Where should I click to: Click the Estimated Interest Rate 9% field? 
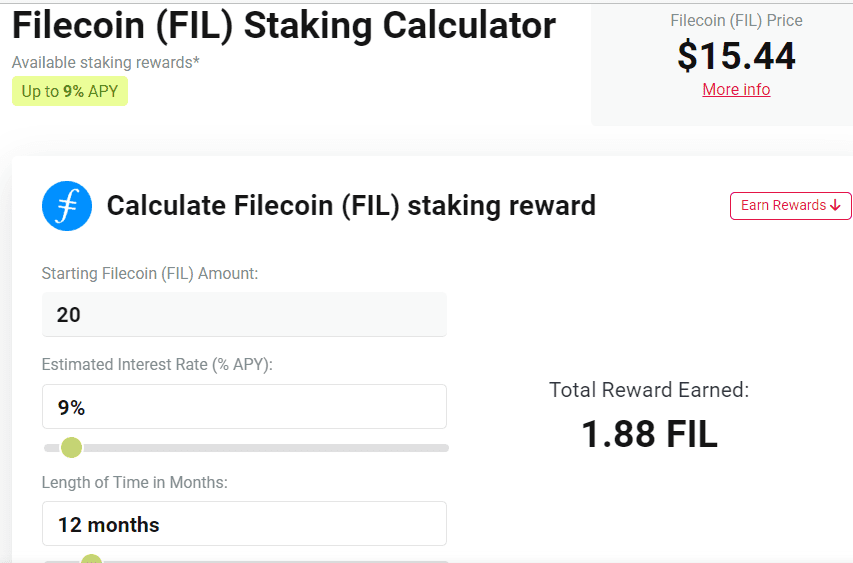point(244,407)
